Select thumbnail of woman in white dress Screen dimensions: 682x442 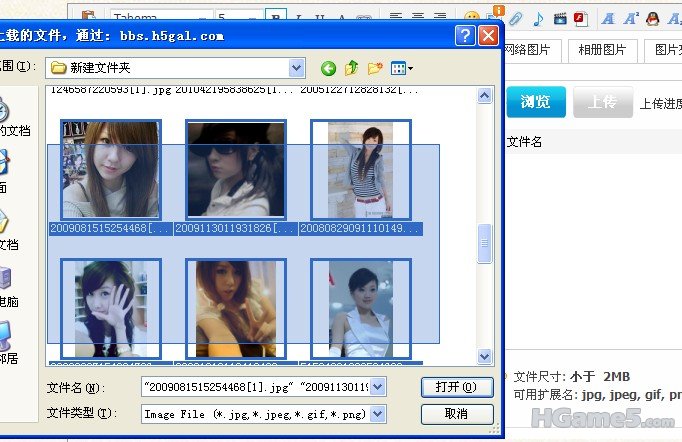point(361,308)
